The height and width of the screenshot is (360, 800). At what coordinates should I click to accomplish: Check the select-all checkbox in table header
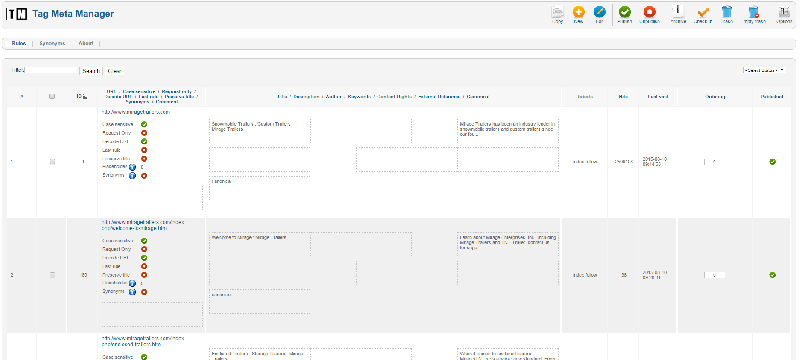52,96
